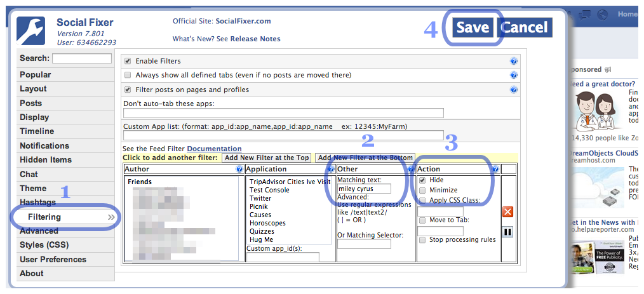Image resolution: width=644 pixels, height=294 pixels.
Task: Select Test Console in application list
Action: (x=269, y=190)
